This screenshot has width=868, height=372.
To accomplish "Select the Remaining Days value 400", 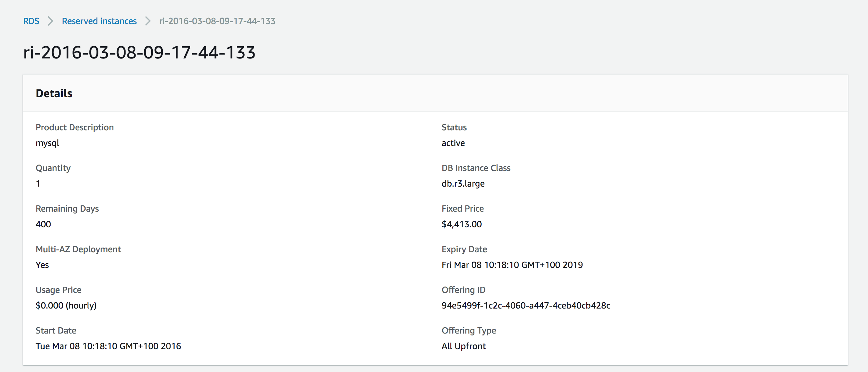I will coord(43,224).
